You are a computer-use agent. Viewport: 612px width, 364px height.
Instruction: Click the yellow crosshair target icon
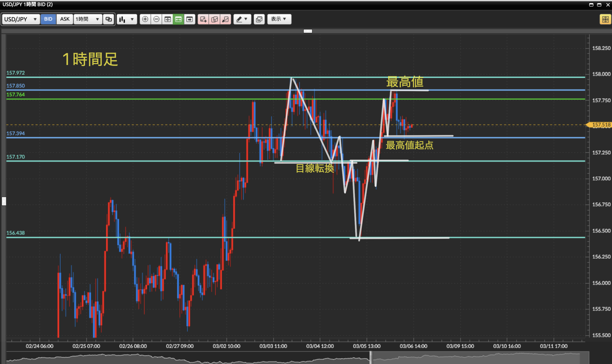[605, 19]
